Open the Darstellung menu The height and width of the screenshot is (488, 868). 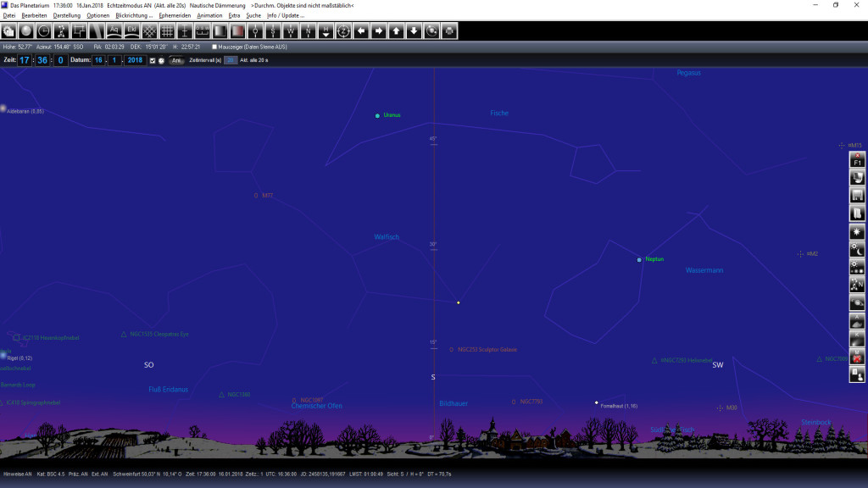tap(67, 15)
